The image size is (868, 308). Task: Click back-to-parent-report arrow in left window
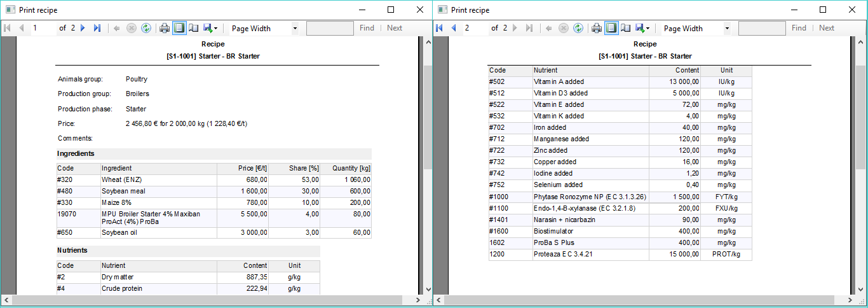pos(117,28)
